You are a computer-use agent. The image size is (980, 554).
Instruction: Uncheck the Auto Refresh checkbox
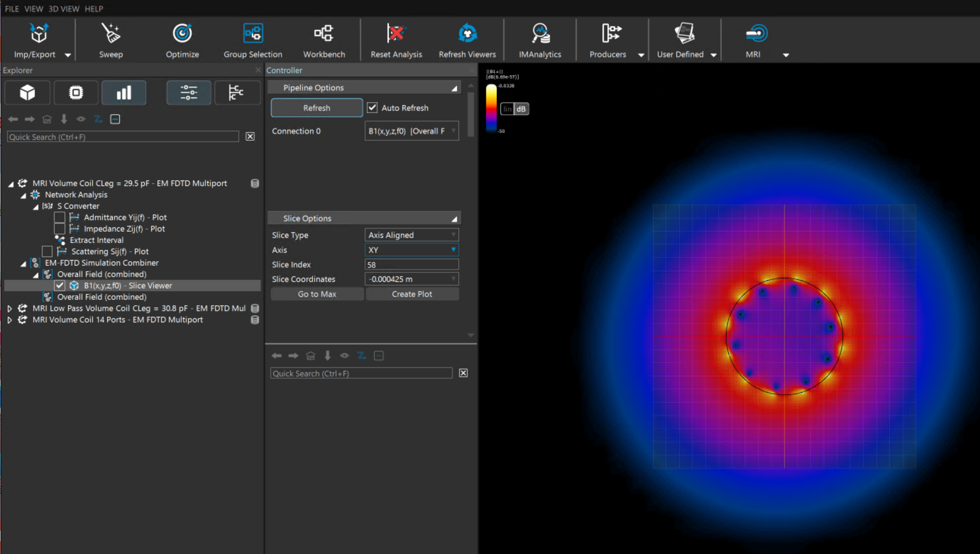click(x=372, y=108)
